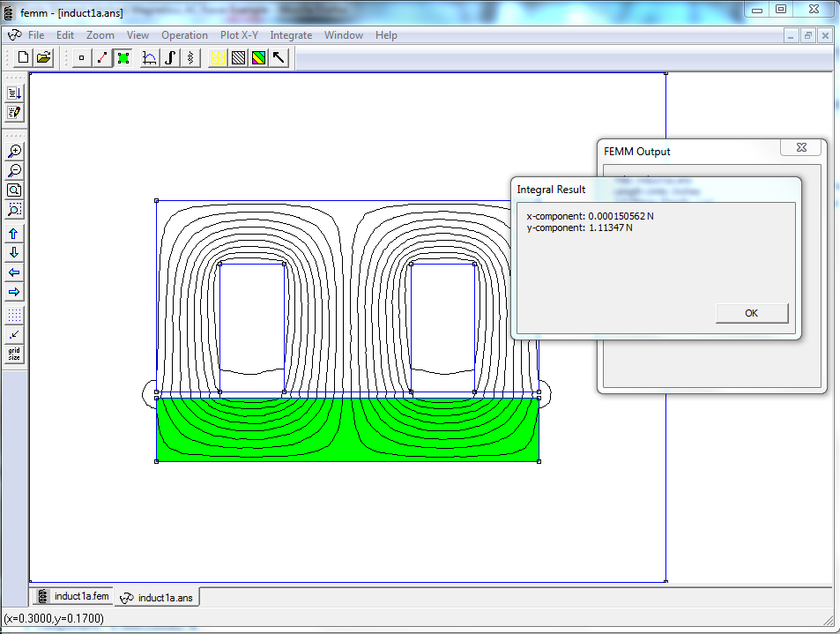Viewport: 840px width, 634px height.
Task: Select the green block area mode tool
Action: (x=123, y=57)
